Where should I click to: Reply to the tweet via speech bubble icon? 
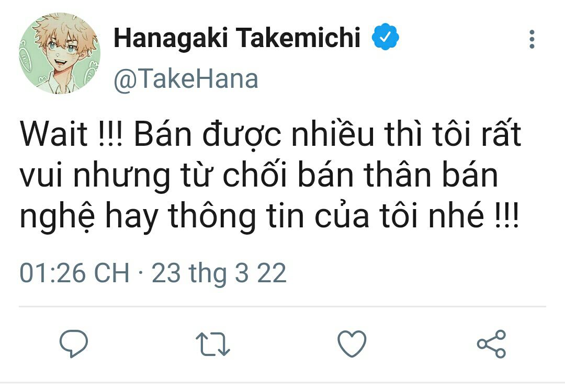click(x=74, y=343)
